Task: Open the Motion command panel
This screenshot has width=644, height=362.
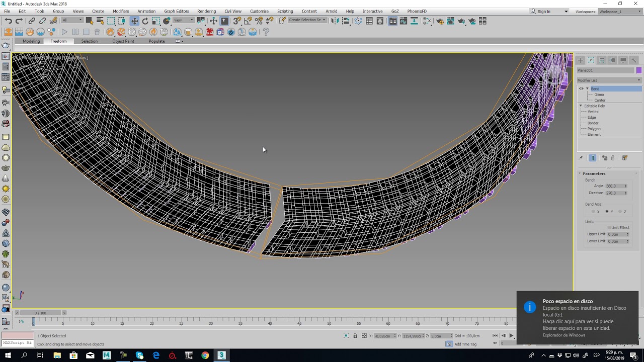Action: (x=612, y=60)
